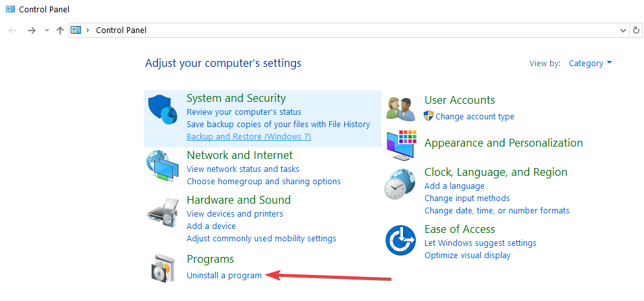Click the User Accounts people icon
The width and height of the screenshot is (644, 301).
[401, 108]
